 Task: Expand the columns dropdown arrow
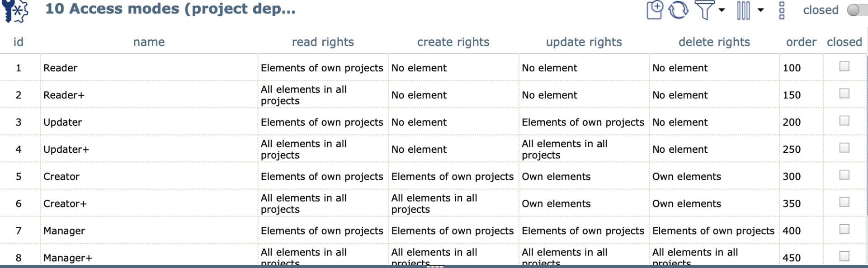(760, 10)
